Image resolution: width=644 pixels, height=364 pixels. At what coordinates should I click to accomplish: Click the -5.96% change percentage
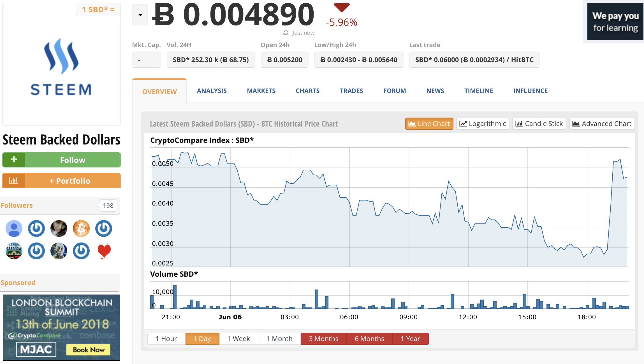pyautogui.click(x=341, y=22)
